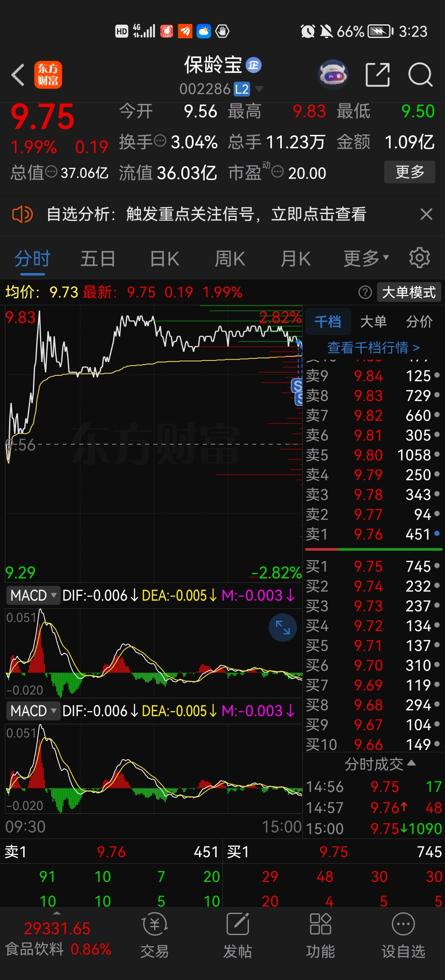Image resolution: width=445 pixels, height=980 pixels.
Task: Tap current price 9.75 headline
Action: [42, 118]
